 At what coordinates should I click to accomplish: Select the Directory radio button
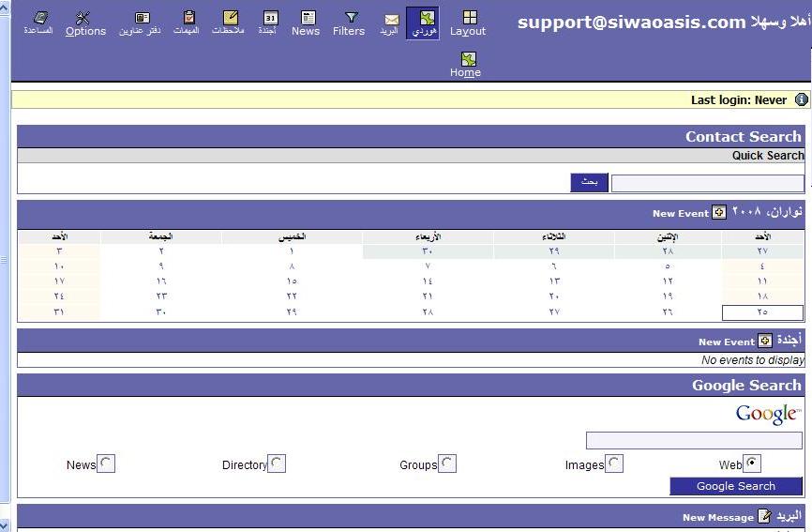[277, 464]
